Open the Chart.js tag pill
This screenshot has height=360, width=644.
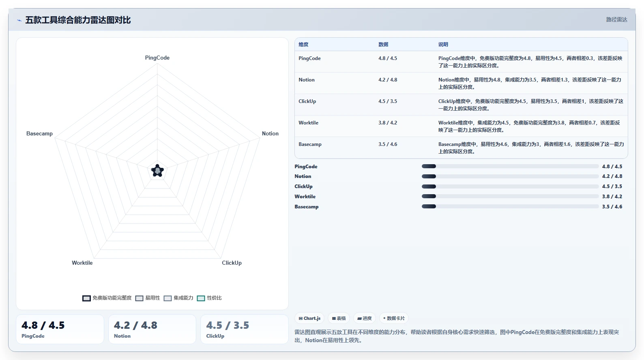click(309, 318)
